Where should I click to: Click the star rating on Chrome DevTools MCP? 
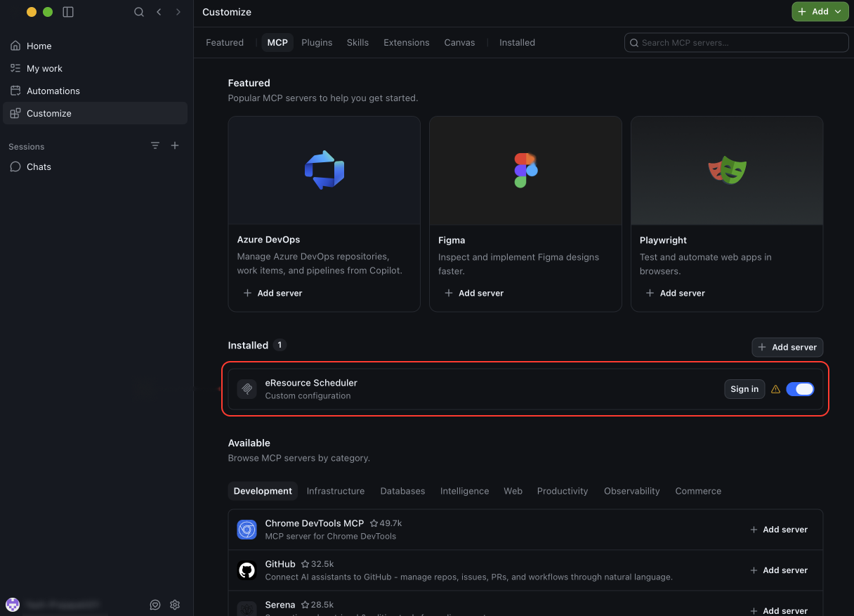pyautogui.click(x=386, y=523)
